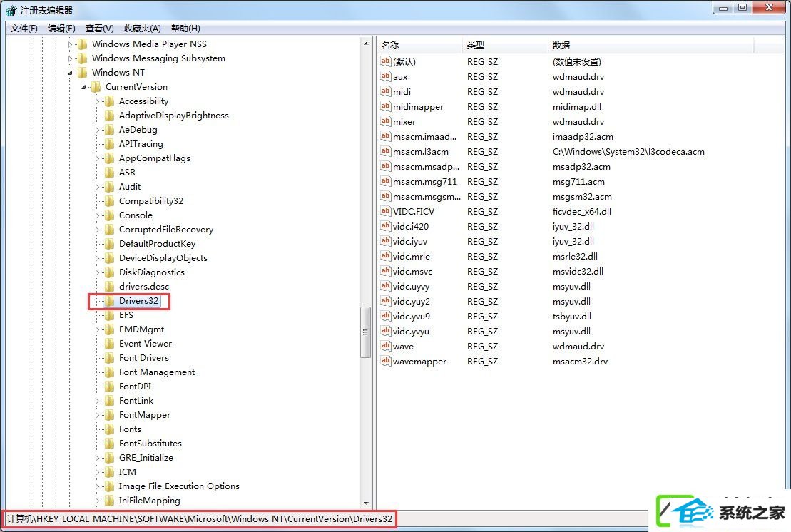This screenshot has width=791, height=532.
Task: Open the 文件(F) menu
Action: [24, 29]
